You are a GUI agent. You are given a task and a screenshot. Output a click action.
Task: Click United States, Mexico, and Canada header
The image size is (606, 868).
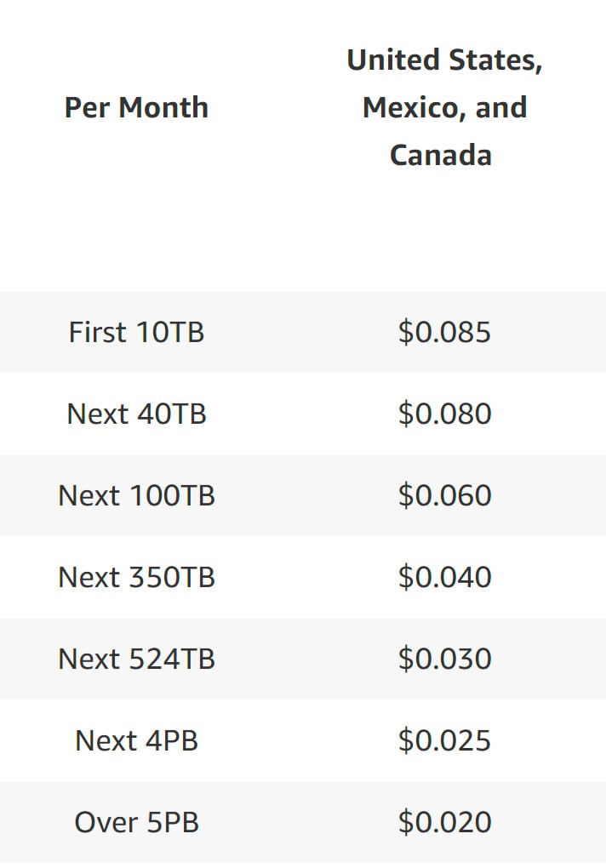[x=444, y=107]
